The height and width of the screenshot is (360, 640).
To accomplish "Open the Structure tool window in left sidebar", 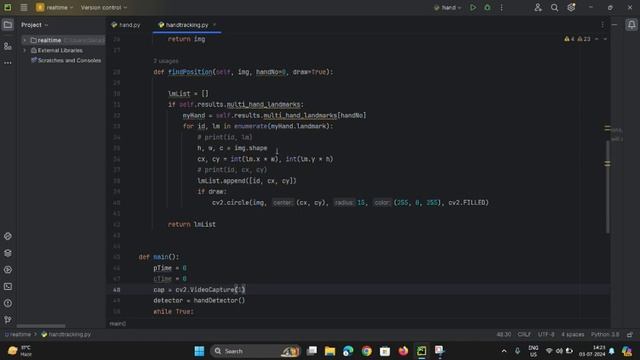I will (x=8, y=46).
